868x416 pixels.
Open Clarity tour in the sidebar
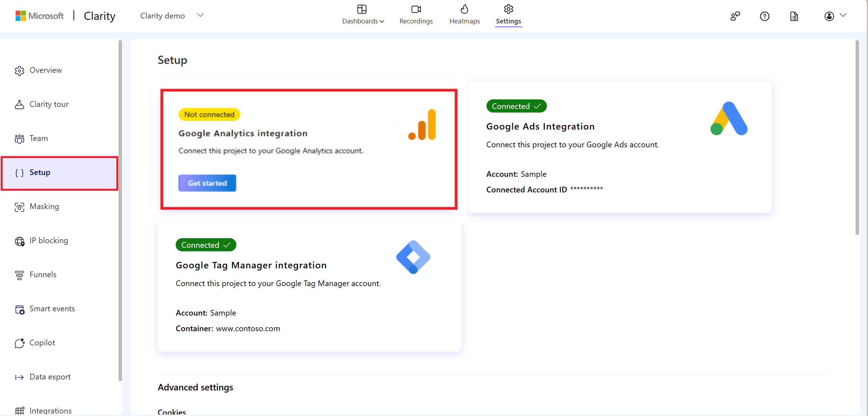(x=49, y=104)
